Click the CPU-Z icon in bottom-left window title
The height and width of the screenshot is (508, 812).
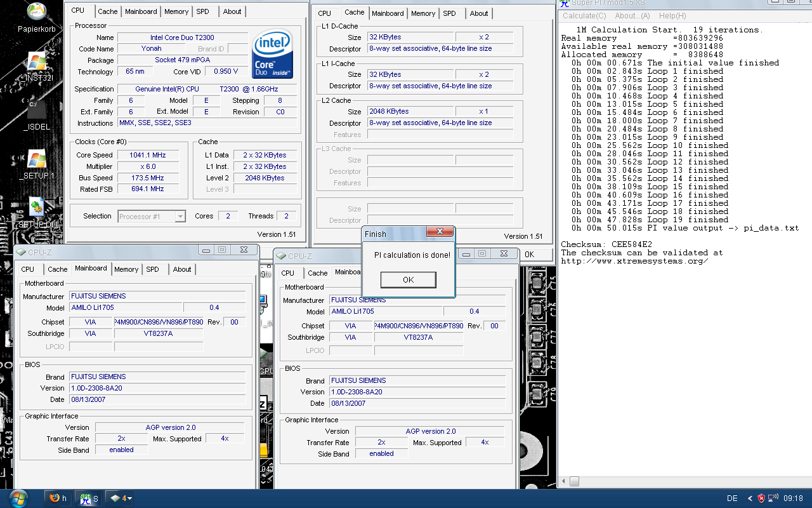[22, 251]
